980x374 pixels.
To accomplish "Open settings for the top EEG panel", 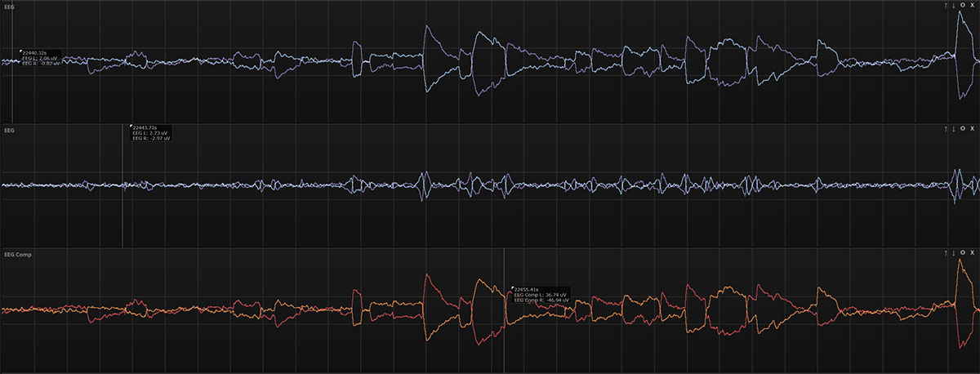I will click(x=963, y=5).
